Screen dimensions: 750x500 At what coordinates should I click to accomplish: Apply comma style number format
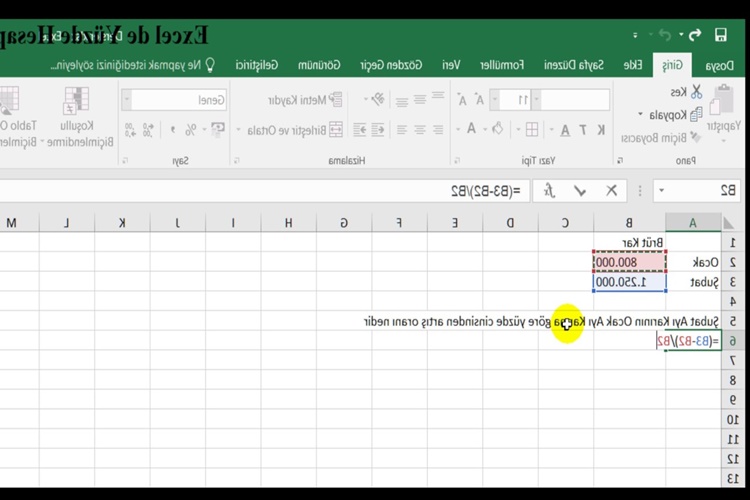(173, 129)
